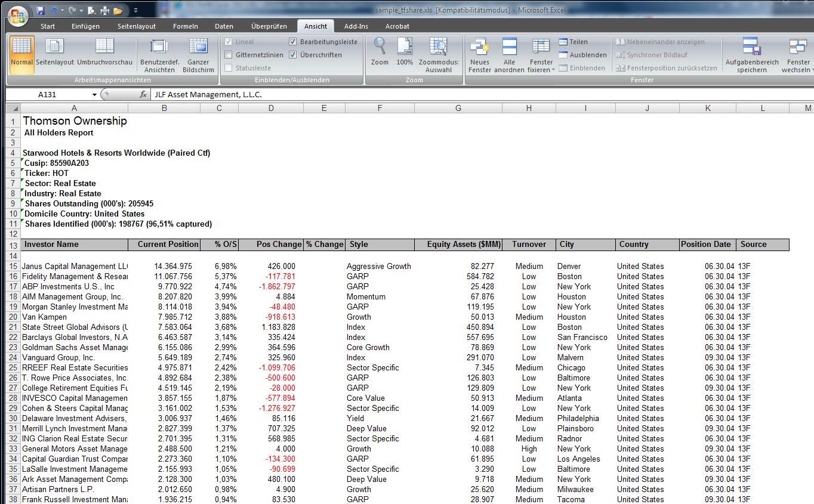814x504 pixels.
Task: Open the Undo history dropdown arrow
Action: 62,11
